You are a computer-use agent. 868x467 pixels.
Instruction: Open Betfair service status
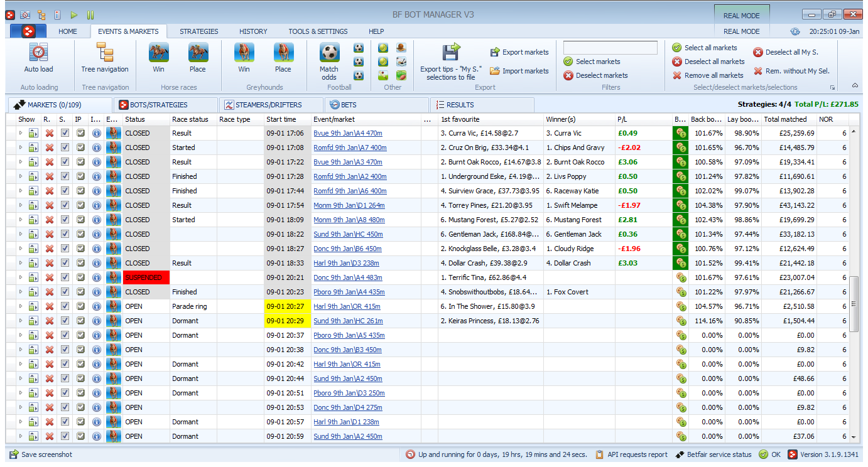coord(713,454)
